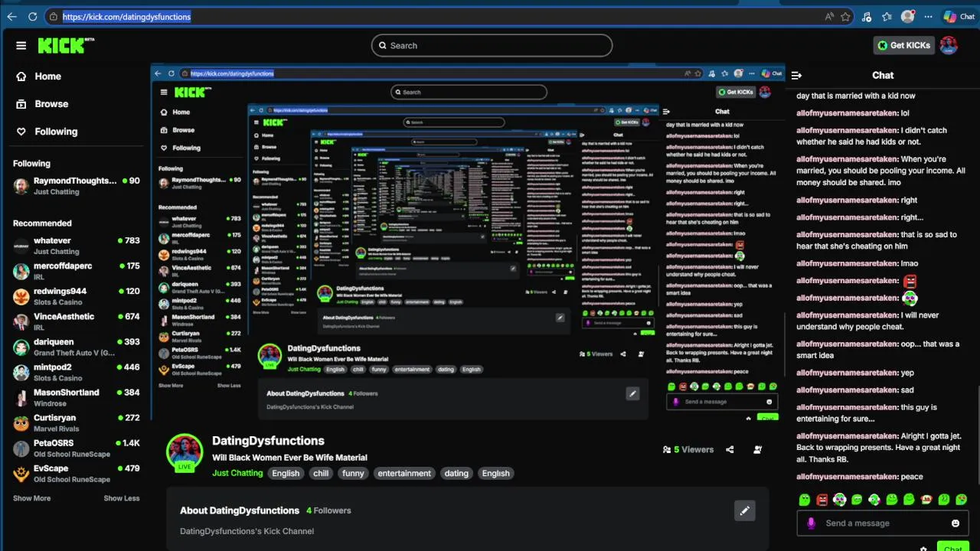Open the user profile avatar menu
This screenshot has width=980, height=551.
tap(949, 45)
